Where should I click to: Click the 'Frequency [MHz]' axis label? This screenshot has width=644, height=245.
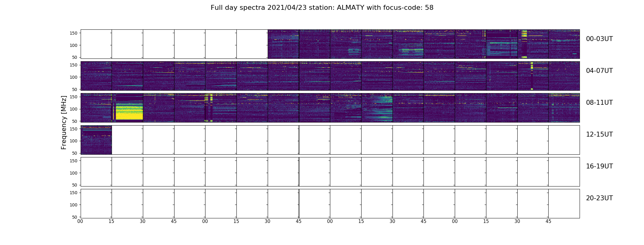tap(64, 123)
